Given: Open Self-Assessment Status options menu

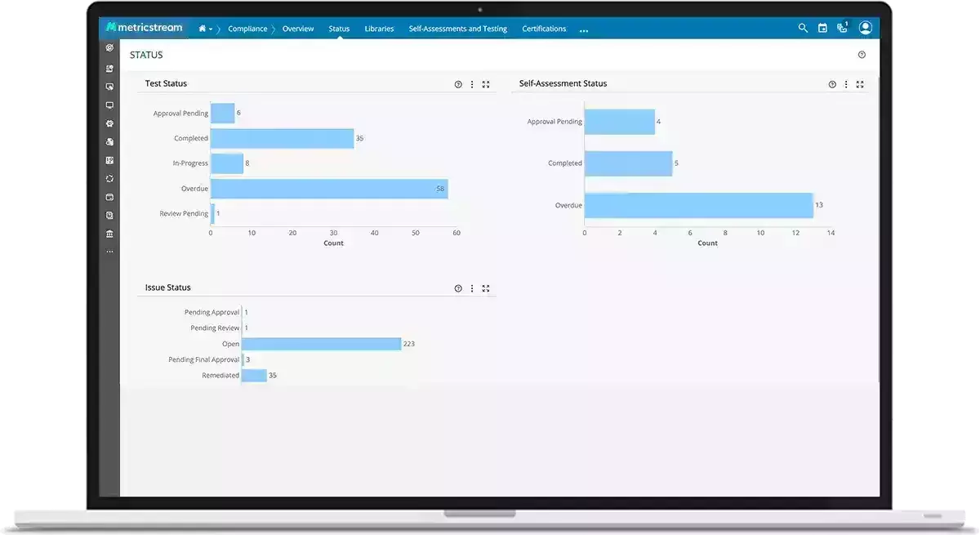Looking at the screenshot, I should [x=846, y=84].
